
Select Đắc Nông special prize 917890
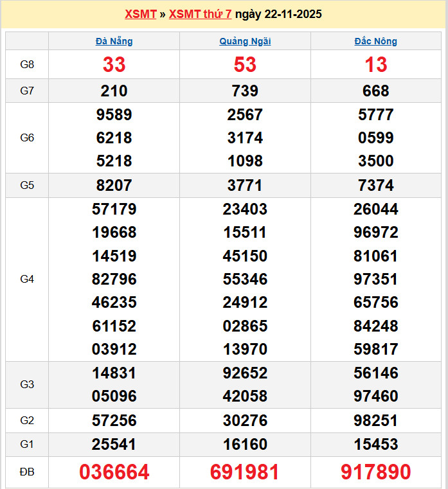376,472
